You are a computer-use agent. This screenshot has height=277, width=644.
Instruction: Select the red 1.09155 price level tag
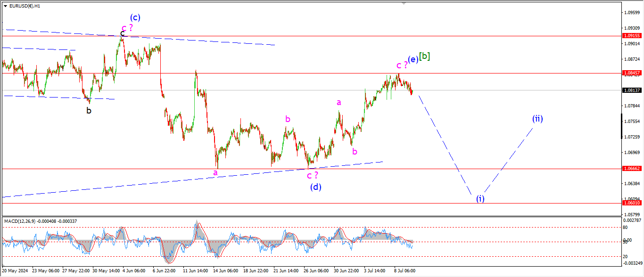[632, 36]
